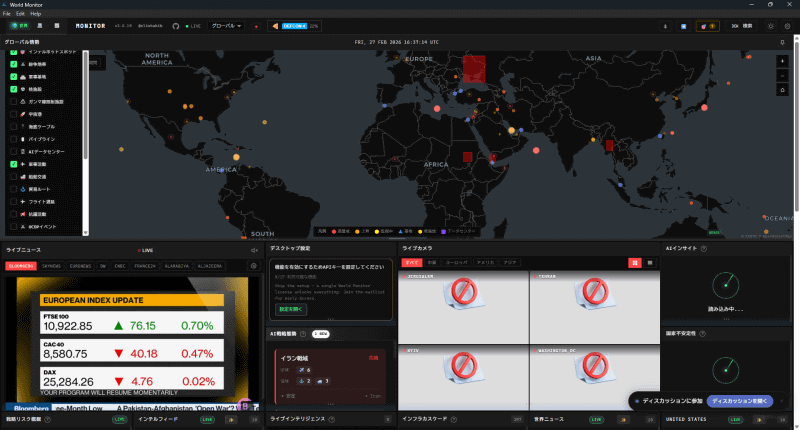This screenshot has width=800, height=430.
Task: Switch live cameras to grid view
Action: pyautogui.click(x=635, y=263)
